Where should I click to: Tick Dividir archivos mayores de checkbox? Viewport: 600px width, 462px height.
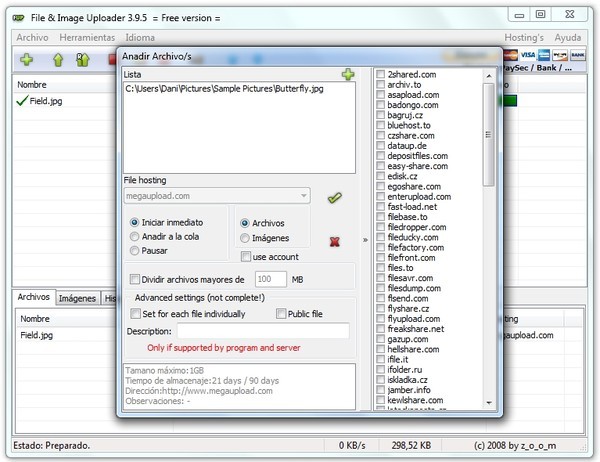pyautogui.click(x=135, y=279)
